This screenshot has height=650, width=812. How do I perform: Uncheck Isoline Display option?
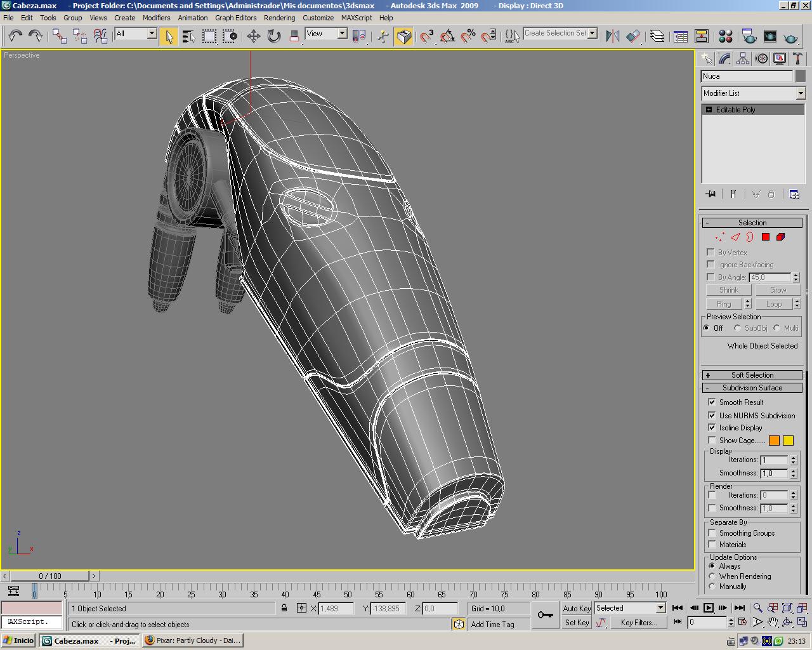(712, 427)
